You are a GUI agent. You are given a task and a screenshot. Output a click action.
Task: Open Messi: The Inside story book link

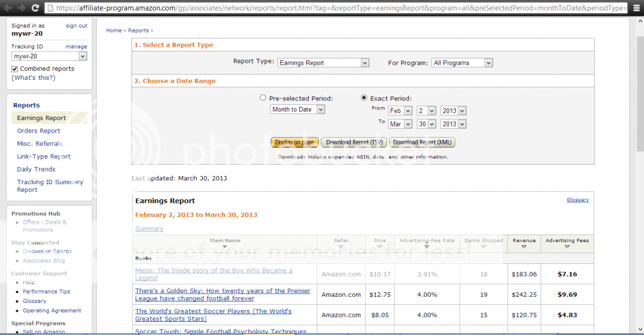coord(214,274)
